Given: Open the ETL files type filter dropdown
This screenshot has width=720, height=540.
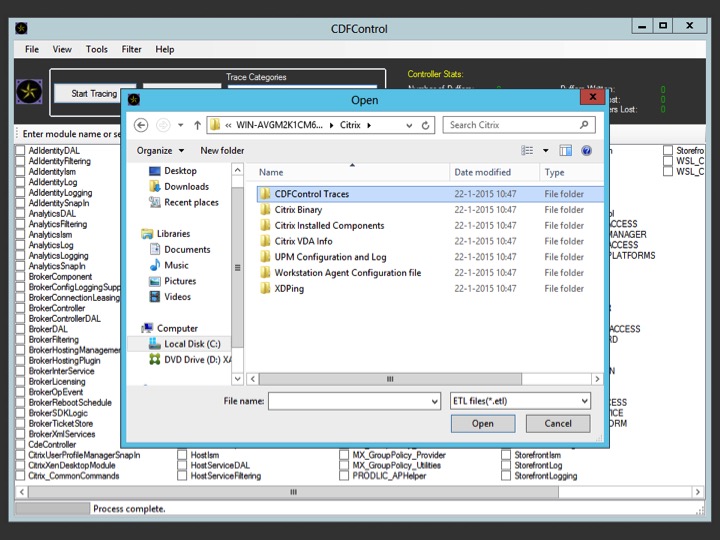Looking at the screenshot, I should coord(585,401).
